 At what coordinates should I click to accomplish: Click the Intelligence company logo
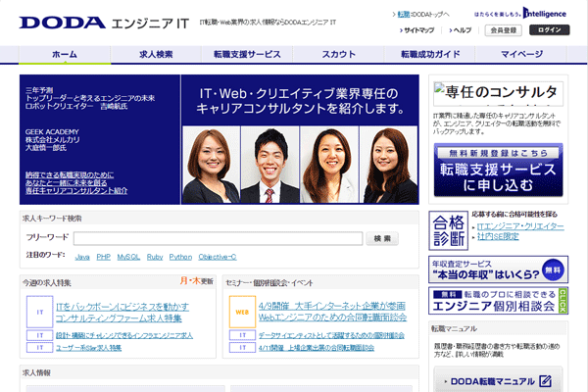(x=545, y=13)
